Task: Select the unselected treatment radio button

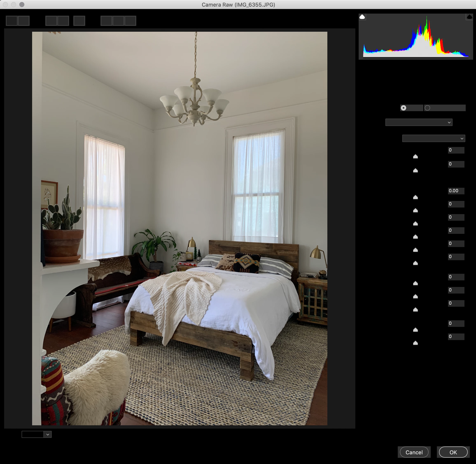Action: tap(427, 108)
